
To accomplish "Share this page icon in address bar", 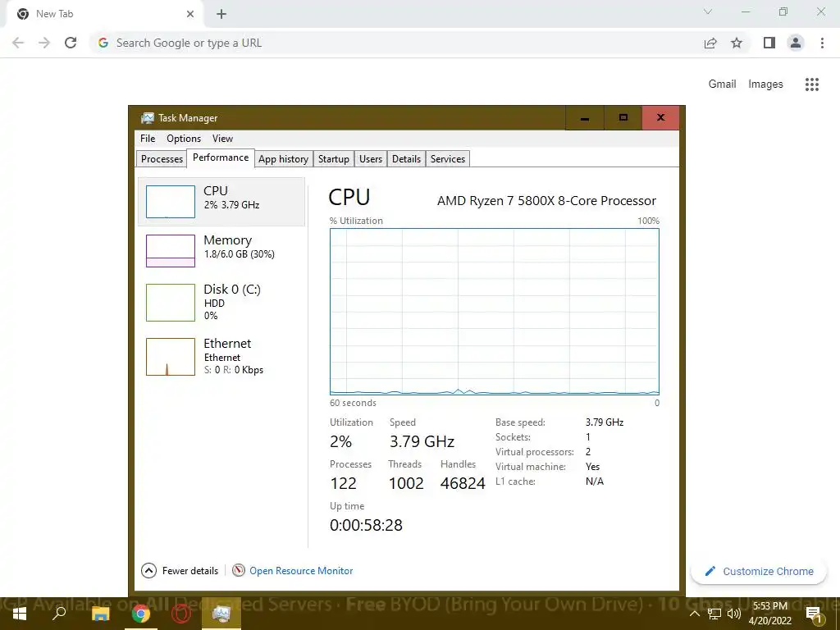I will click(x=710, y=43).
